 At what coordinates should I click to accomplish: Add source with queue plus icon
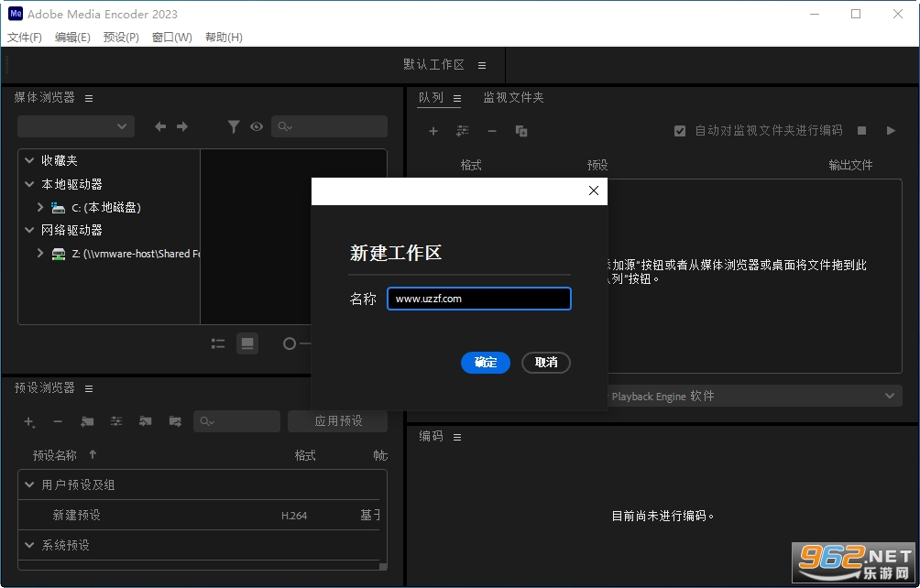(433, 131)
